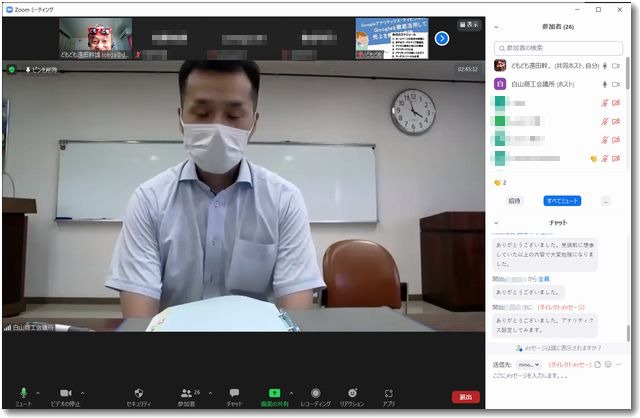The height and width of the screenshot is (418, 640).
Task: Toggle the chat panel from the toolbar
Action: tap(234, 393)
